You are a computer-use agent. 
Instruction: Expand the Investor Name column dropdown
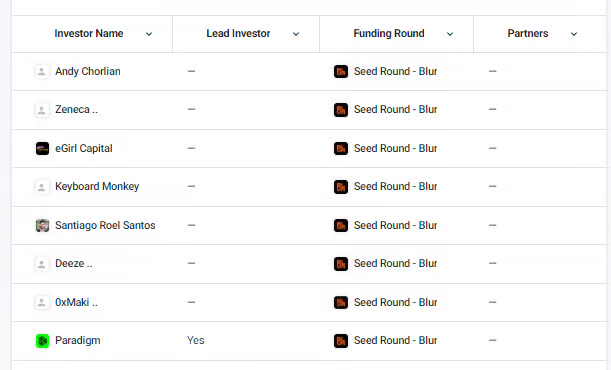tap(149, 34)
